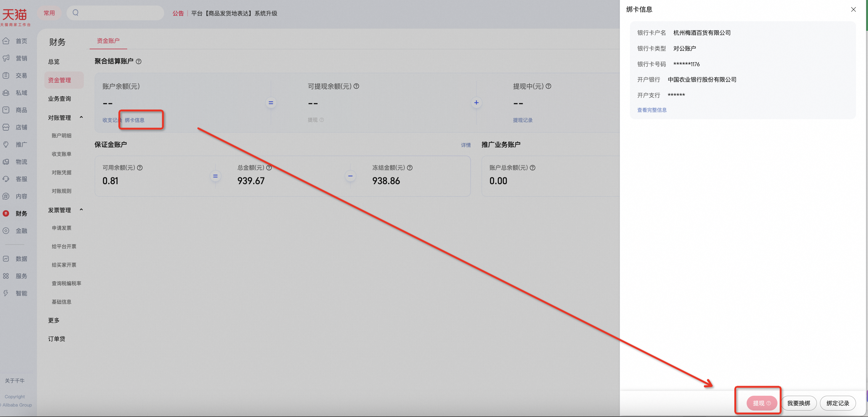Click the 938.86 frozen amount value
This screenshot has height=417, width=868.
point(386,181)
